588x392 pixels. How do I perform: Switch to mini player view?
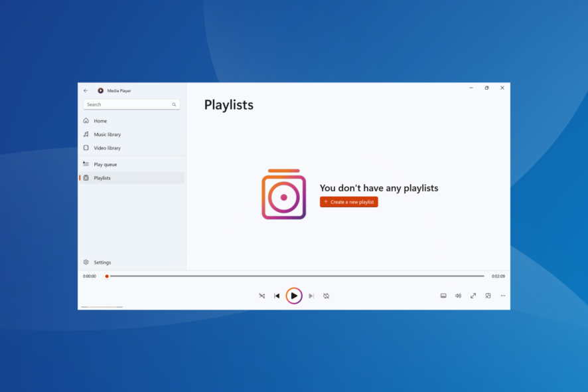(x=488, y=296)
